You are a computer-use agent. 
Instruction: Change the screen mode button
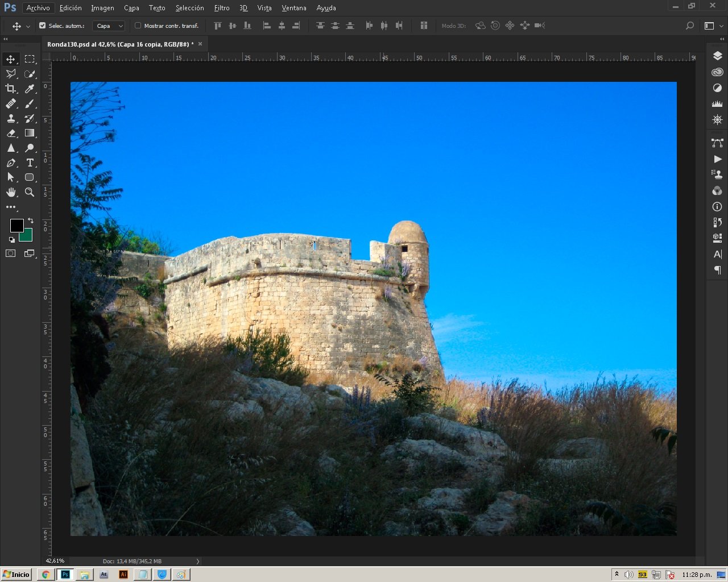tap(30, 253)
